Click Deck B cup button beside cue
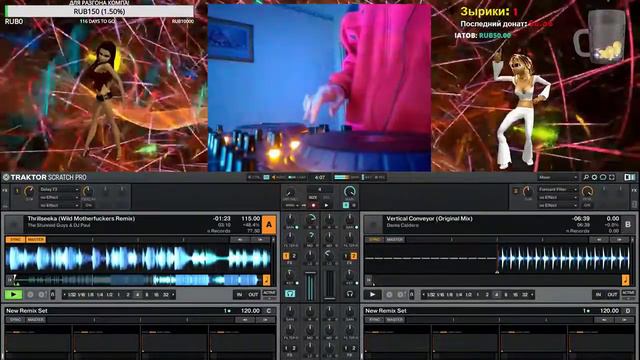640x360 pixels. (x=400, y=294)
